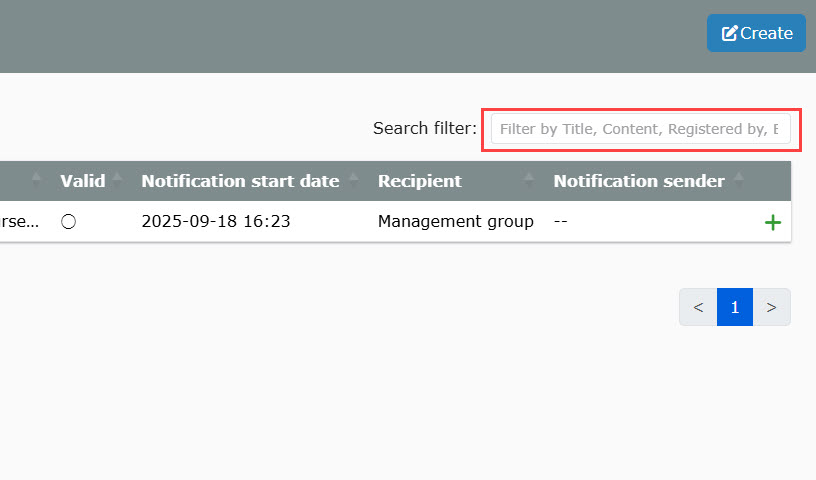Image resolution: width=816 pixels, height=480 pixels.
Task: Open the Management group recipient entry
Action: pyautogui.click(x=455, y=221)
